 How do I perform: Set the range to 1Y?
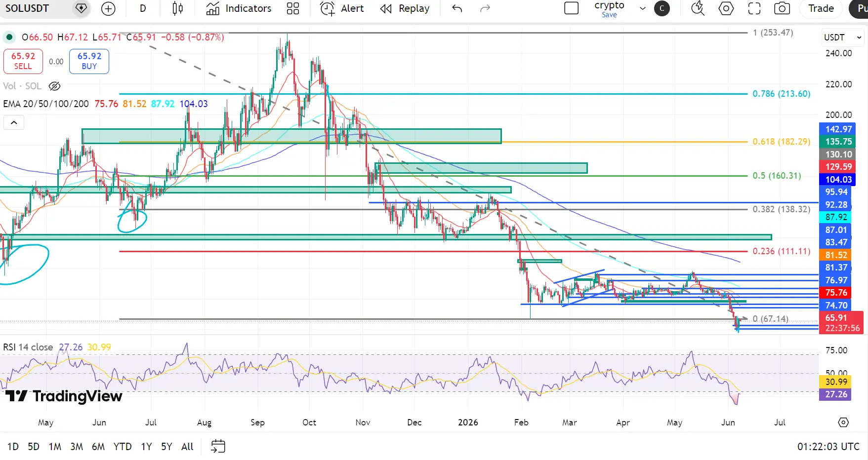pyautogui.click(x=146, y=447)
